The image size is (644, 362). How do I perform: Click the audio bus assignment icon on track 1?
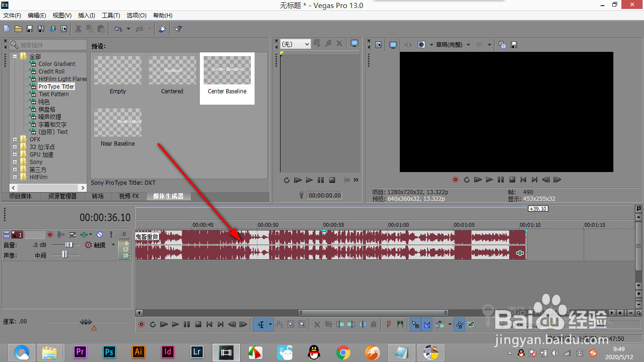coord(61,234)
